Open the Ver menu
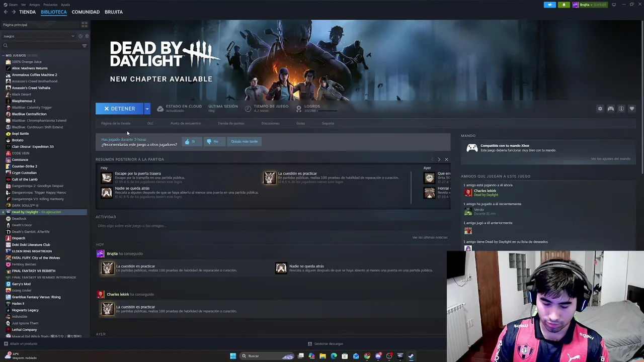Viewport: 644px width, 362px height. (x=23, y=5)
